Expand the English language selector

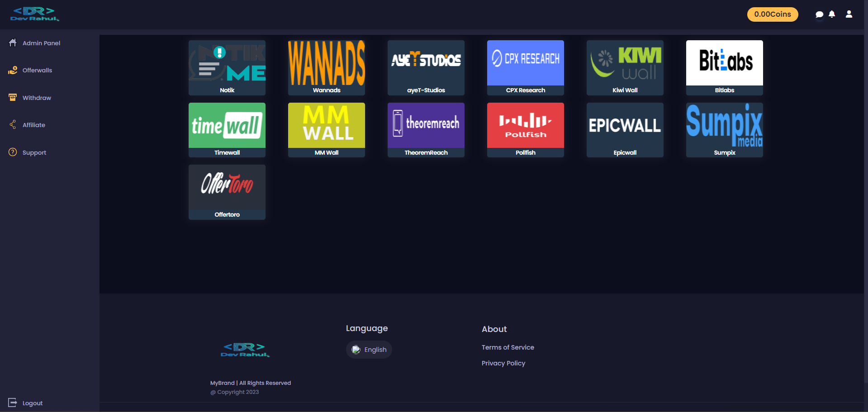(x=369, y=350)
